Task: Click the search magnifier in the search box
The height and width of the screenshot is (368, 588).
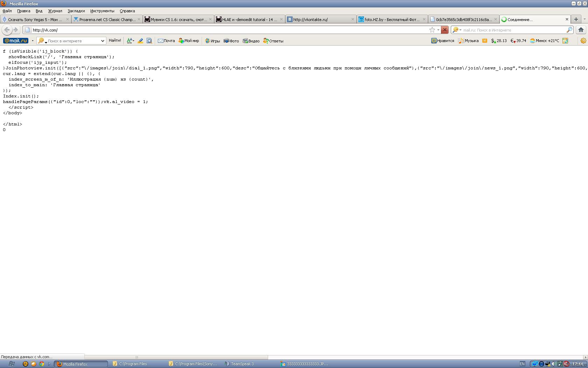Action: click(569, 30)
